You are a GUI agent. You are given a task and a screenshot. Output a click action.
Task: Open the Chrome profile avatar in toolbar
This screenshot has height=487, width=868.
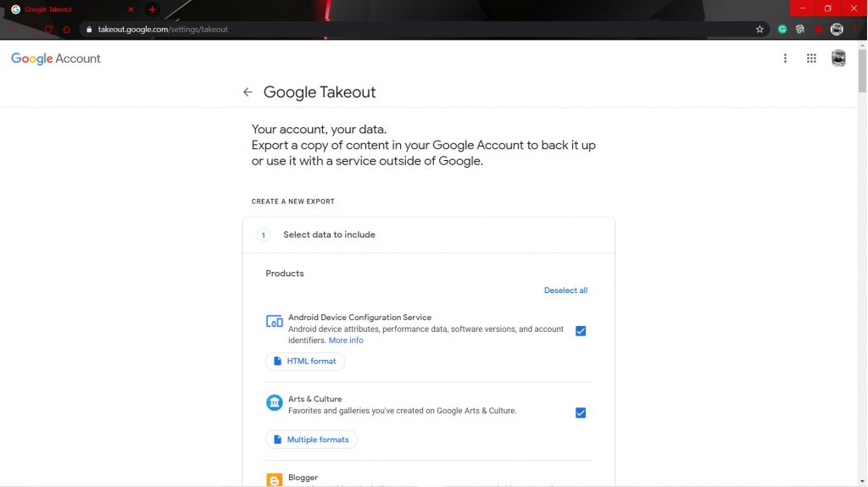[837, 30]
